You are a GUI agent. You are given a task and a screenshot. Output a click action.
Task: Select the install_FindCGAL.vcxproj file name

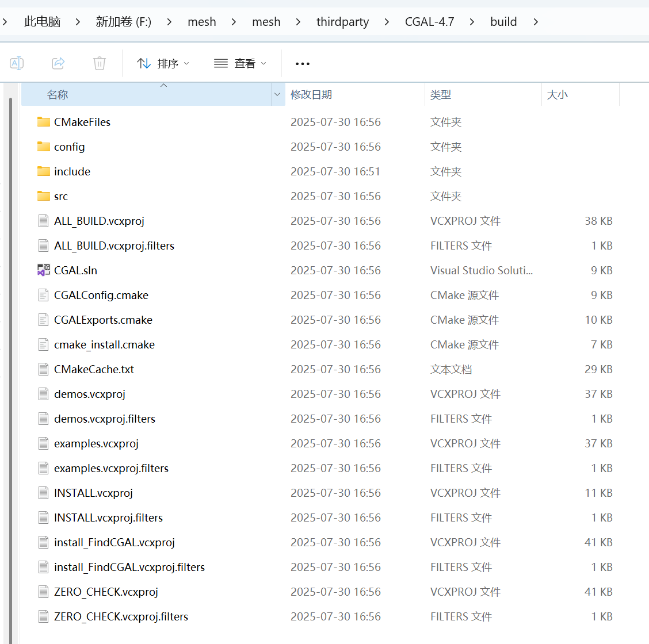(114, 542)
